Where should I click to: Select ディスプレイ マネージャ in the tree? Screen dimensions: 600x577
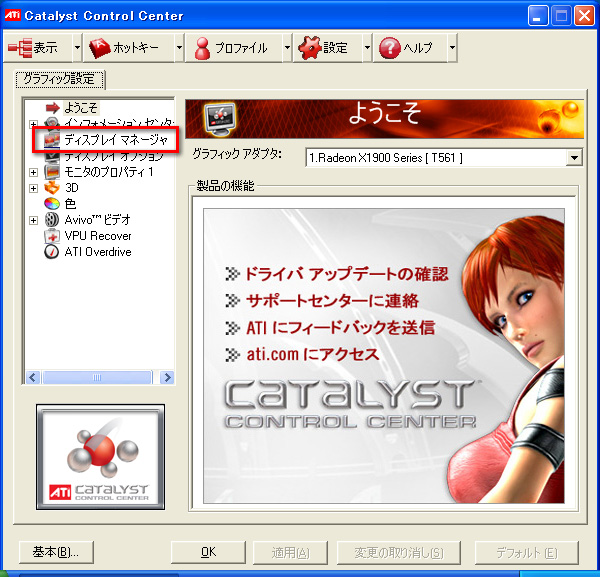(116, 140)
